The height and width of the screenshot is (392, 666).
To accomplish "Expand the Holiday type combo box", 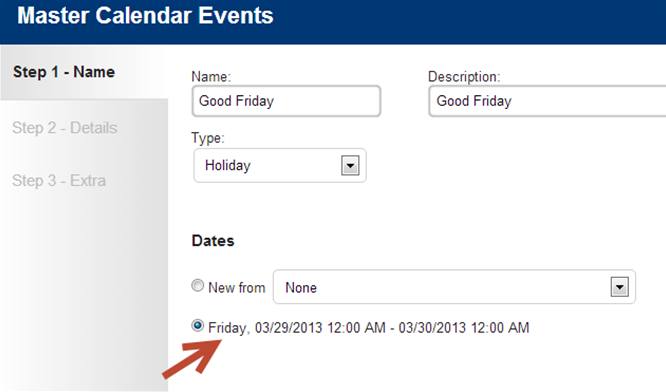I will pos(280,165).
